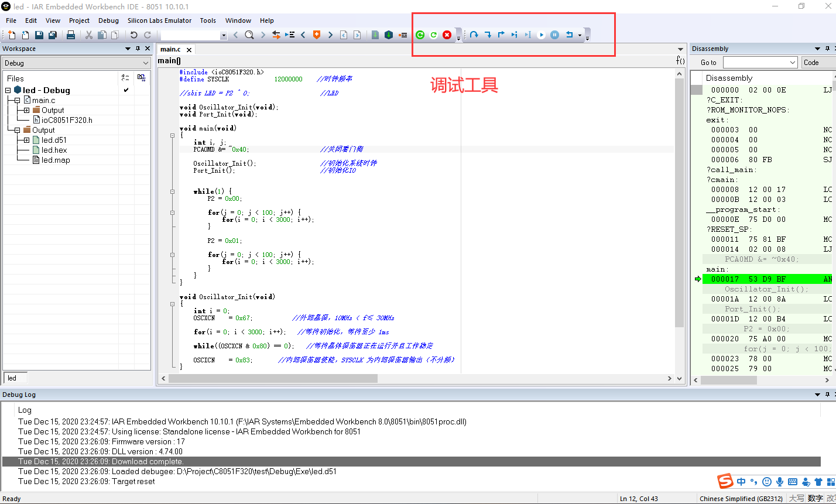
Task: Open the File menu
Action: click(11, 20)
